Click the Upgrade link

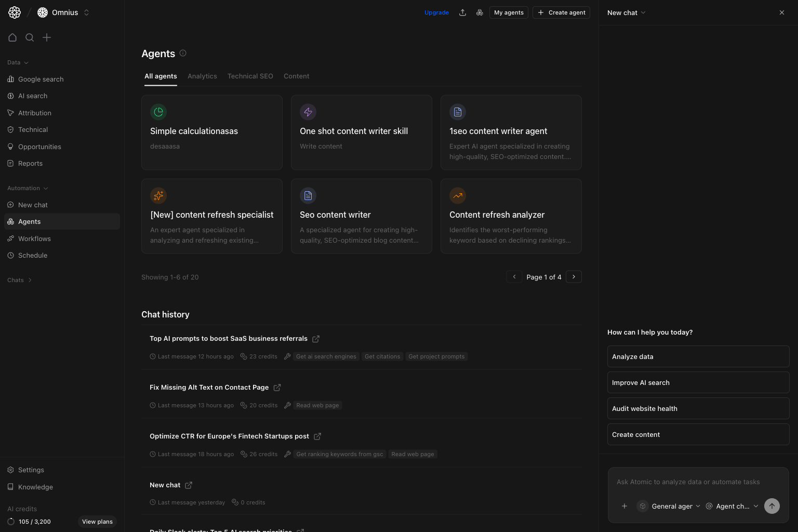(436, 12)
